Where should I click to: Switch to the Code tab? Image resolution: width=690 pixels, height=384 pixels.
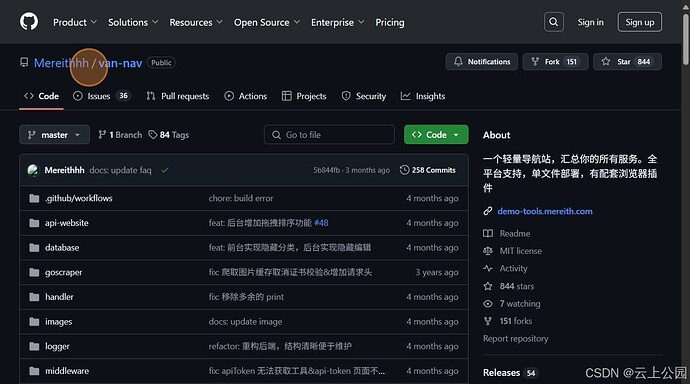coord(41,96)
